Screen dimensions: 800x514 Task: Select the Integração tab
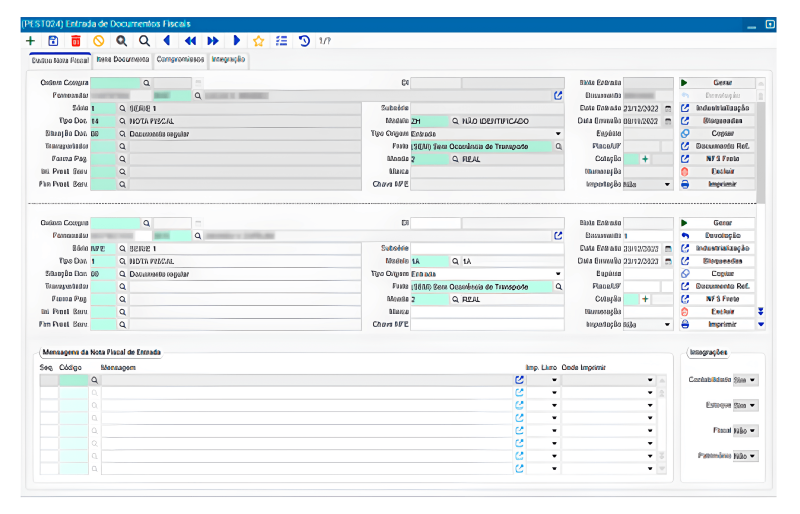[229, 60]
